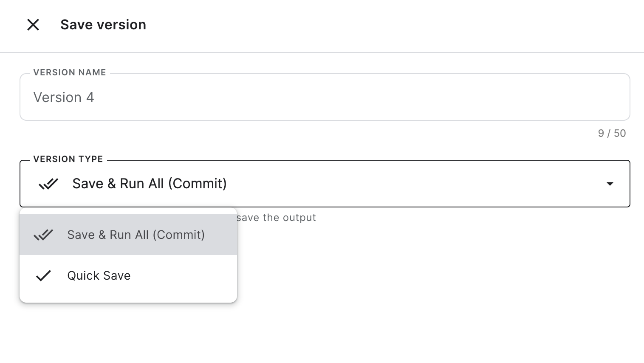Click the selected value text in the Version Type box
The height and width of the screenshot is (363, 644).
point(150,184)
